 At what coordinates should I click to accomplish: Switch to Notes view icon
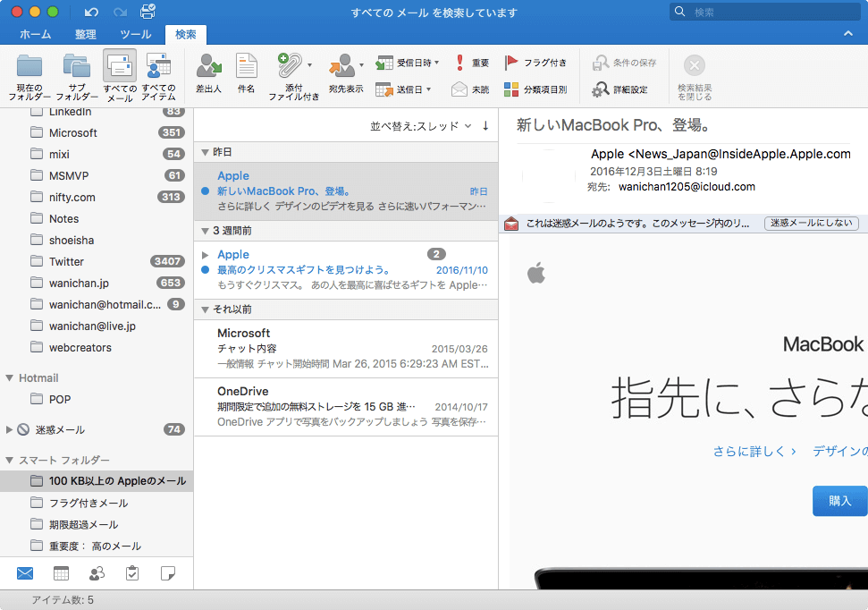[168, 573]
